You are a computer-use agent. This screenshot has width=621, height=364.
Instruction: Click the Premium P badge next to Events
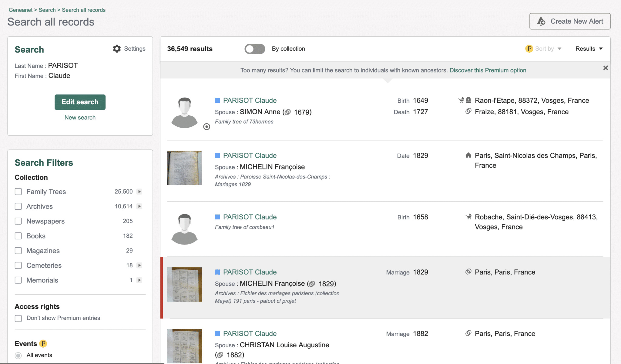pyautogui.click(x=43, y=343)
